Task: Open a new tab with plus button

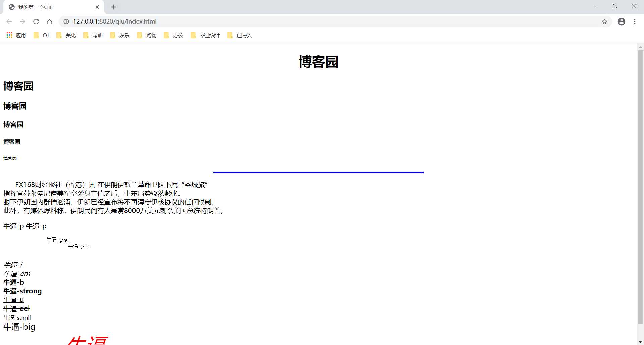Action: tap(113, 7)
